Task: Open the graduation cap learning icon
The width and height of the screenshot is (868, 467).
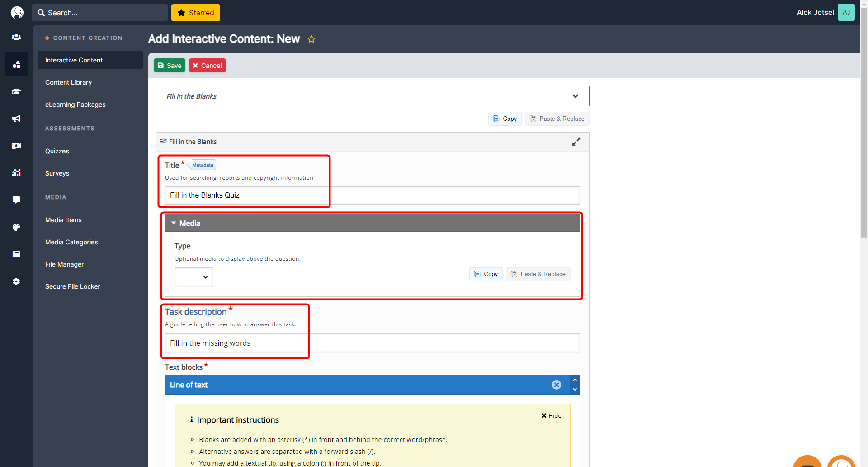Action: click(16, 91)
